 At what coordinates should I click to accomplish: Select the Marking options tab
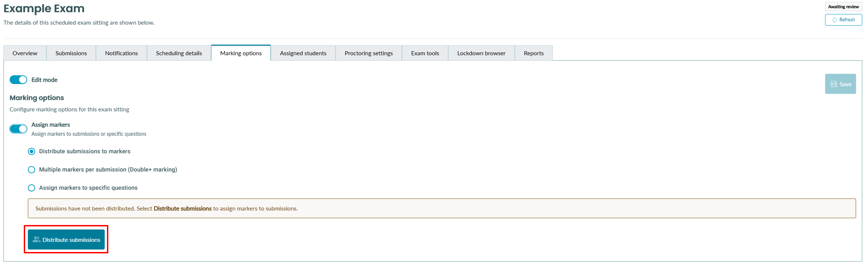[x=241, y=54]
